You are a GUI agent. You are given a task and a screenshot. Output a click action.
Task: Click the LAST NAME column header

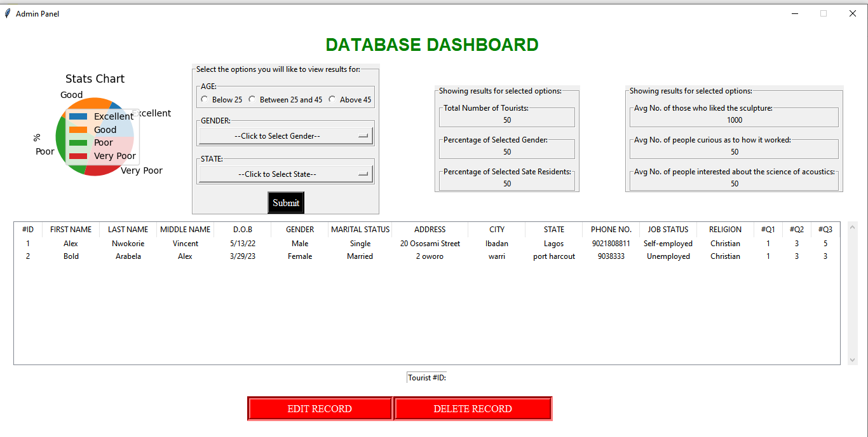click(128, 230)
